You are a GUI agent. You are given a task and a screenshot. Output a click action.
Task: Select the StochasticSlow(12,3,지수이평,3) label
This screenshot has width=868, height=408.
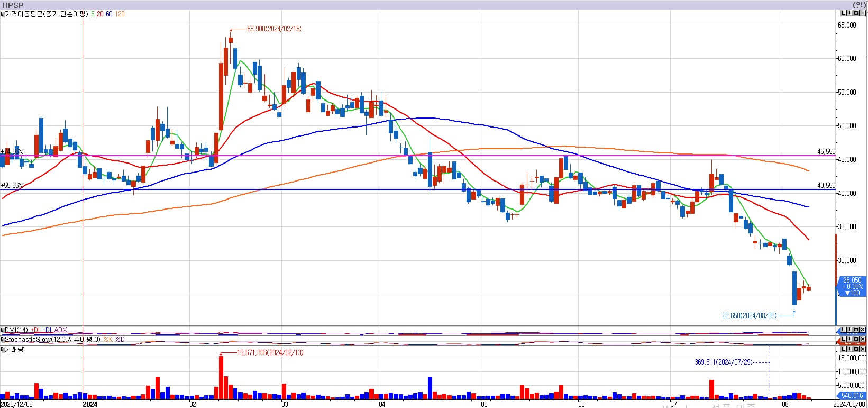[x=52, y=339]
